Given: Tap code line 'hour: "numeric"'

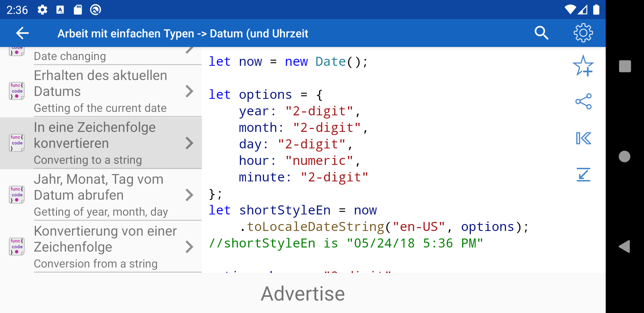Looking at the screenshot, I should [299, 161].
